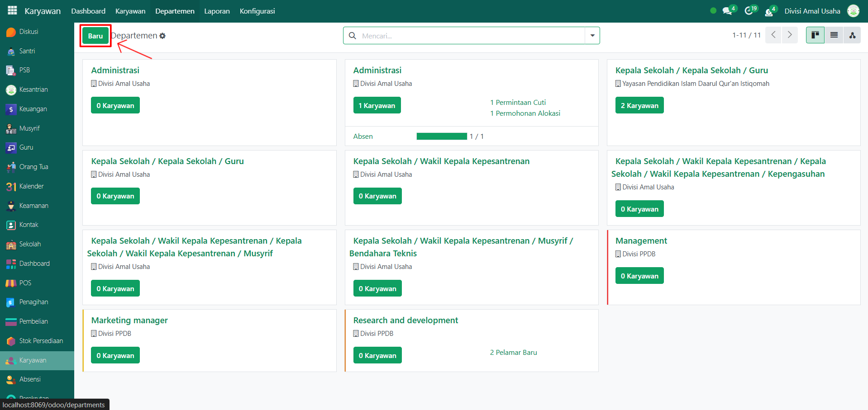
Task: Expand the search filter dropdown arrow
Action: [592, 36]
